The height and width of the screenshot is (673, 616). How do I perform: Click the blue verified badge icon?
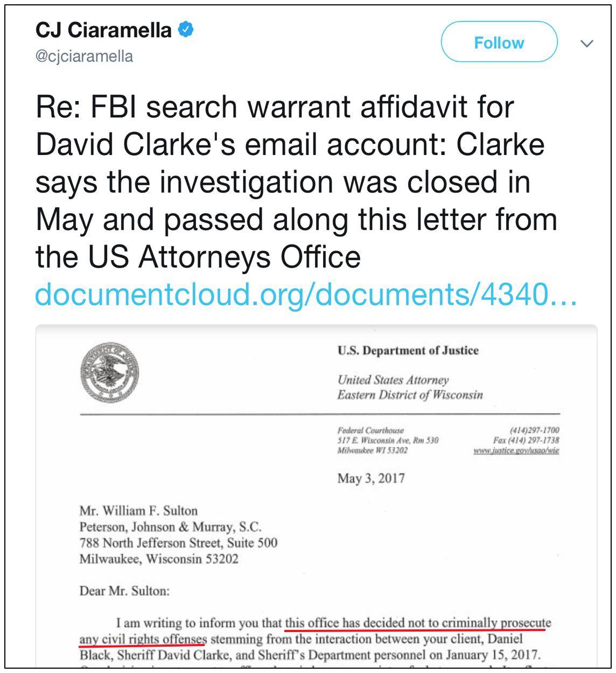[x=185, y=30]
